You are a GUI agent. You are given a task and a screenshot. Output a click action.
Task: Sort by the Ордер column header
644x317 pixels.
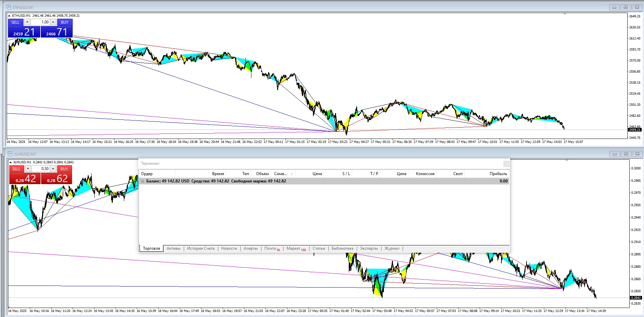pyautogui.click(x=157, y=174)
